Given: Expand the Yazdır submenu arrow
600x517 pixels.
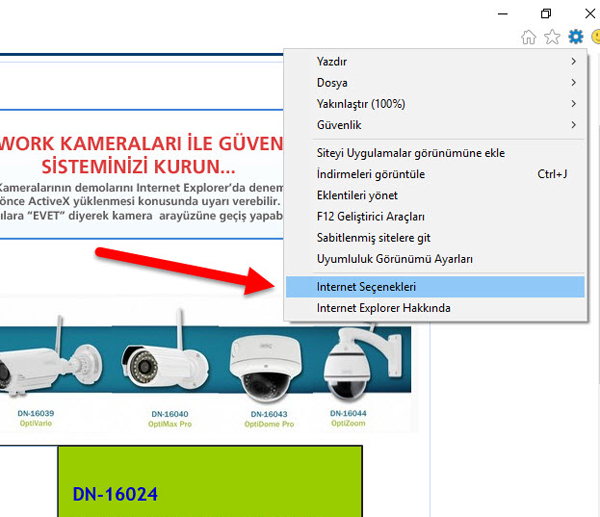Looking at the screenshot, I should point(574,62).
